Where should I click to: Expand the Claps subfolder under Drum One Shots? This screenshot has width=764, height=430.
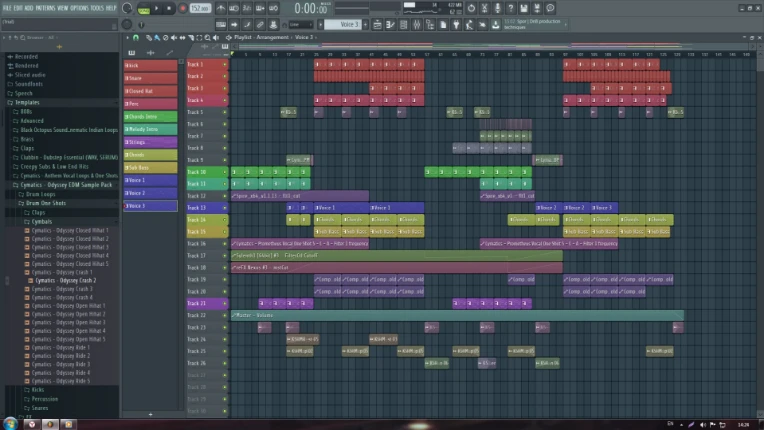(x=38, y=212)
